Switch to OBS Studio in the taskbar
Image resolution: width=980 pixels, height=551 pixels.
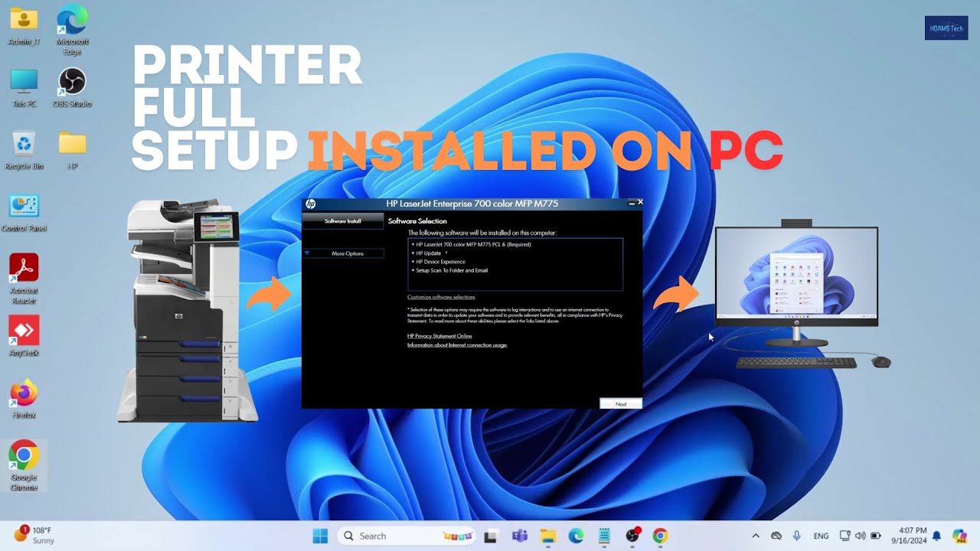pyautogui.click(x=632, y=536)
